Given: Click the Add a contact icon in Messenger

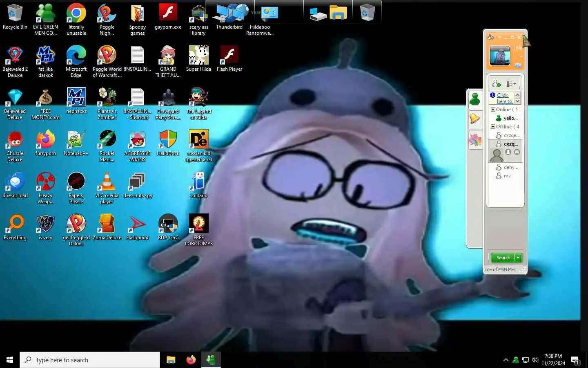Looking at the screenshot, I should point(497,83).
